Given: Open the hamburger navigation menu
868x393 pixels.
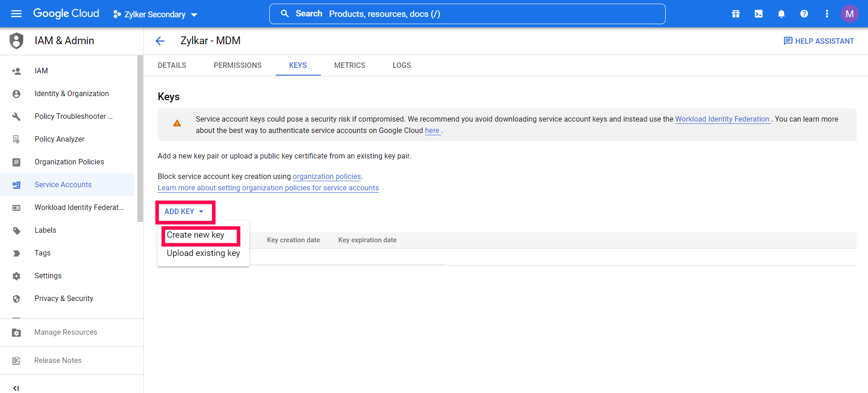Looking at the screenshot, I should tap(16, 14).
